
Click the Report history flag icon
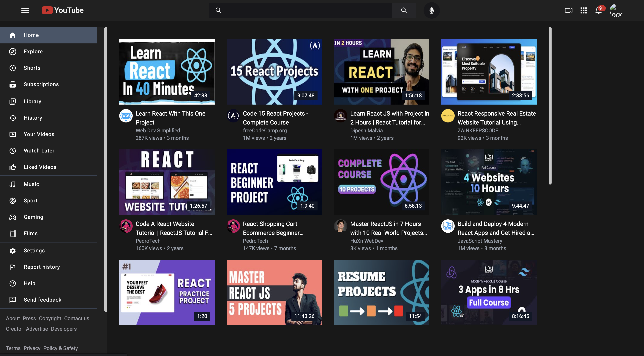point(13,267)
